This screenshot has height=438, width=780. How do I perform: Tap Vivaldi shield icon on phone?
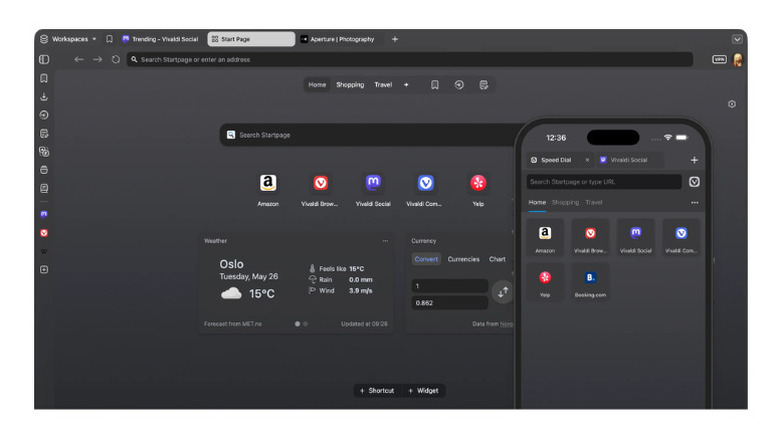coord(694,182)
